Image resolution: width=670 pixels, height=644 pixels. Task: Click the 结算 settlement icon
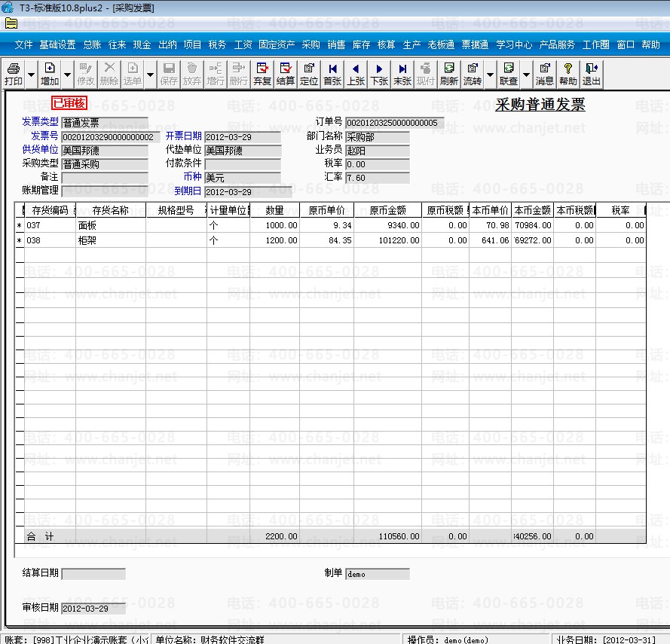(286, 75)
